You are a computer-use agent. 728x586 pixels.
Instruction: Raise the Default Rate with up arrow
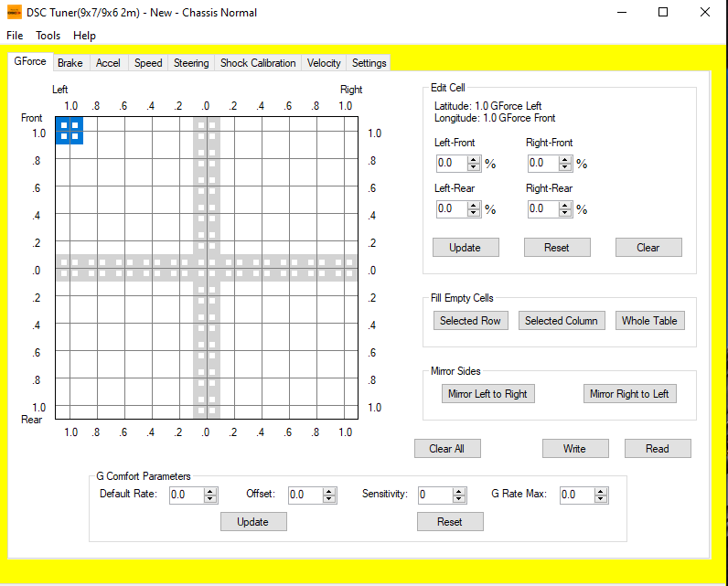(210, 491)
